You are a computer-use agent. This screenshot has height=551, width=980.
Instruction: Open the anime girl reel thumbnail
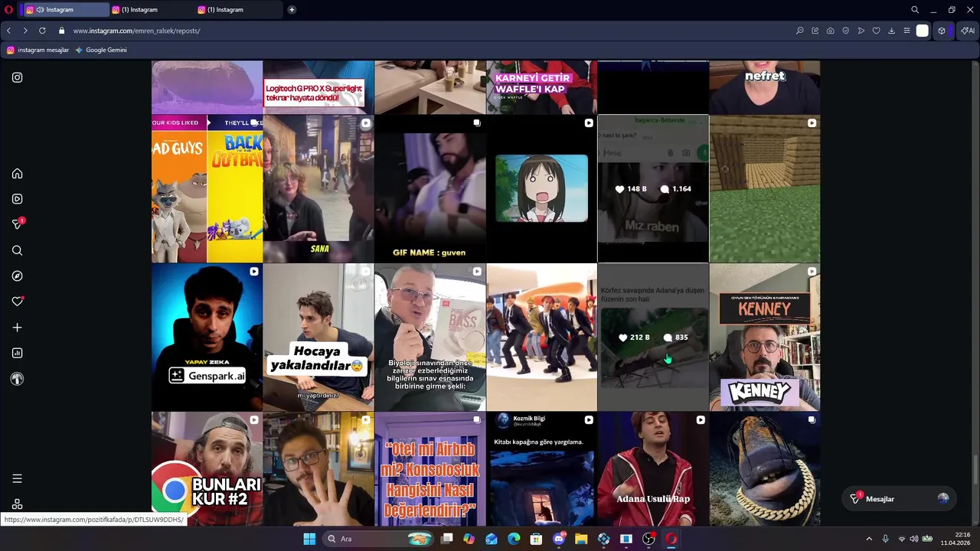tap(541, 189)
